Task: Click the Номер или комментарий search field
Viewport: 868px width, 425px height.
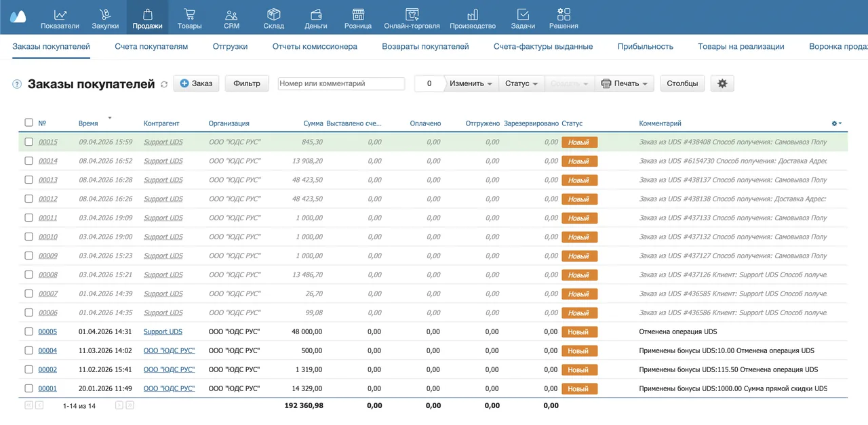Action: point(341,83)
